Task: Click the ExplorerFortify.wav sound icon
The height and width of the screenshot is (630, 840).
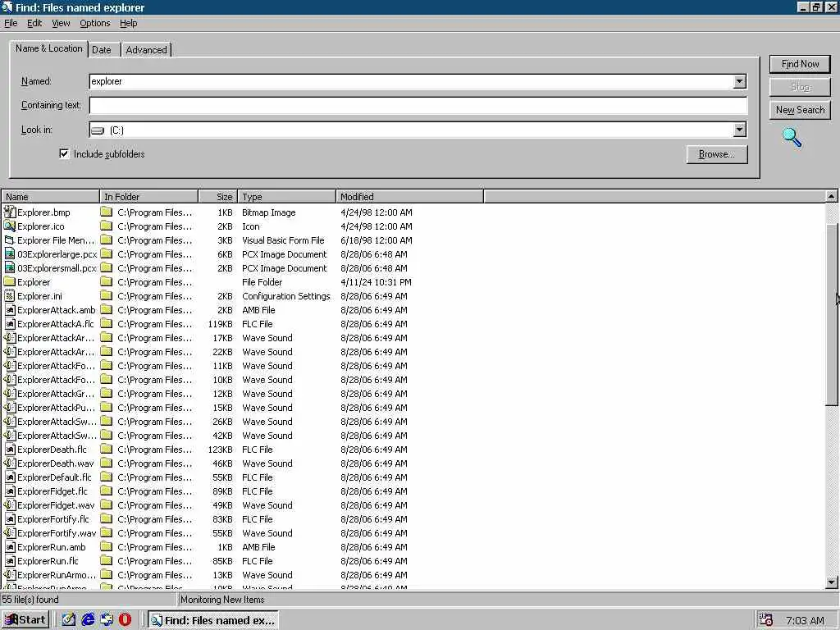Action: click(10, 533)
